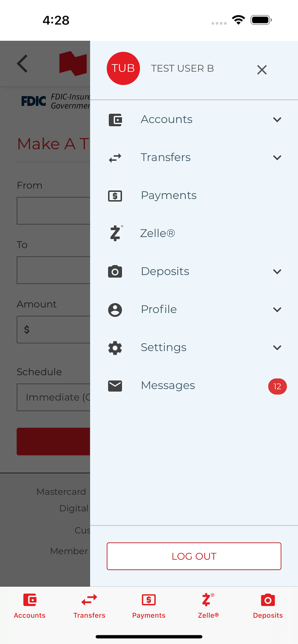
Task: Tap the TUB user avatar
Action: point(123,68)
